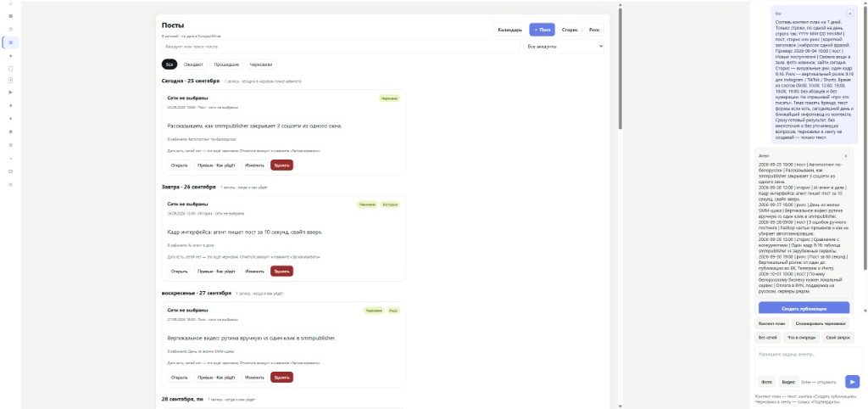Click «Черновик» badge on 25 сентября card
The height and width of the screenshot is (409, 868).
[389, 98]
